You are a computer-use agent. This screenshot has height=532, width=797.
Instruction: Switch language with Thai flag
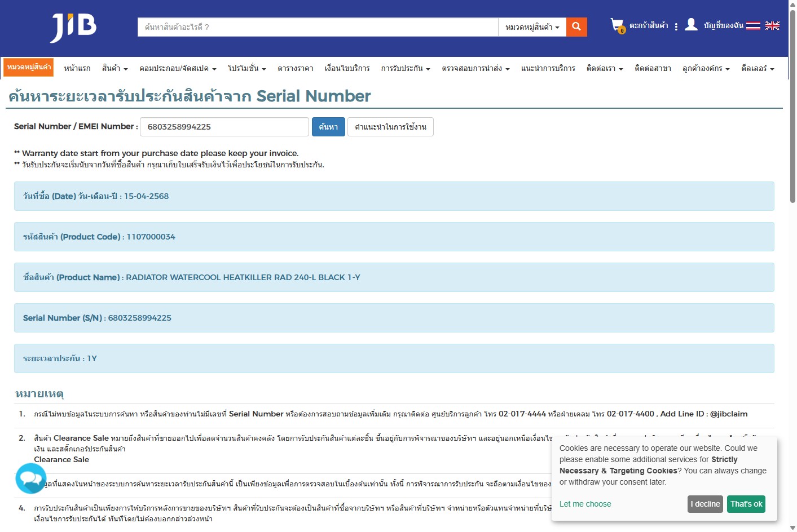point(753,25)
